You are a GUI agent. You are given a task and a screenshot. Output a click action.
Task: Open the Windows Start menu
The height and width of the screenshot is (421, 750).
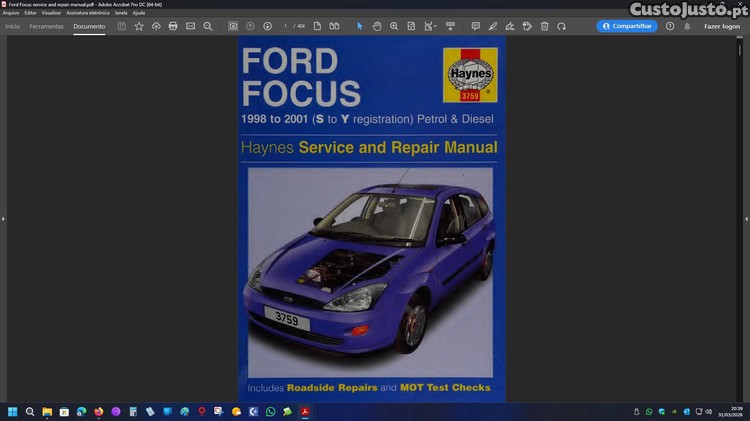pyautogui.click(x=13, y=411)
